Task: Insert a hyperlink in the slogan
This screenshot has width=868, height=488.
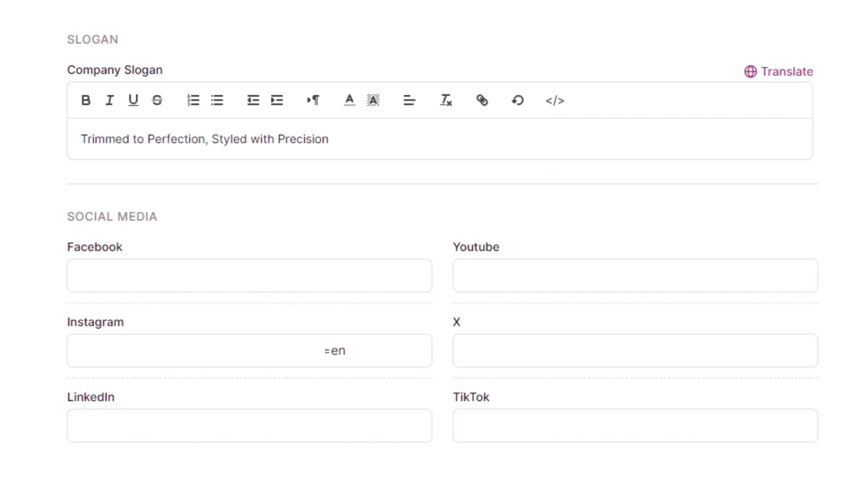Action: coord(482,100)
